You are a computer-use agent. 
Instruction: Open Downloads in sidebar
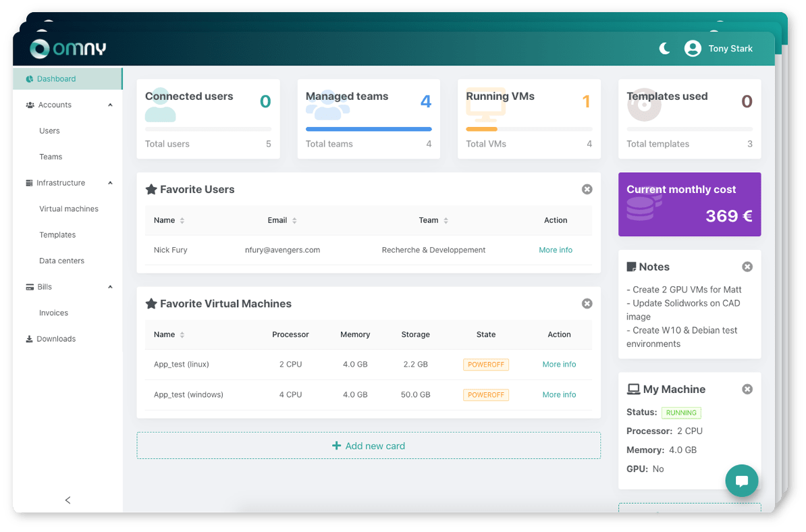point(56,339)
